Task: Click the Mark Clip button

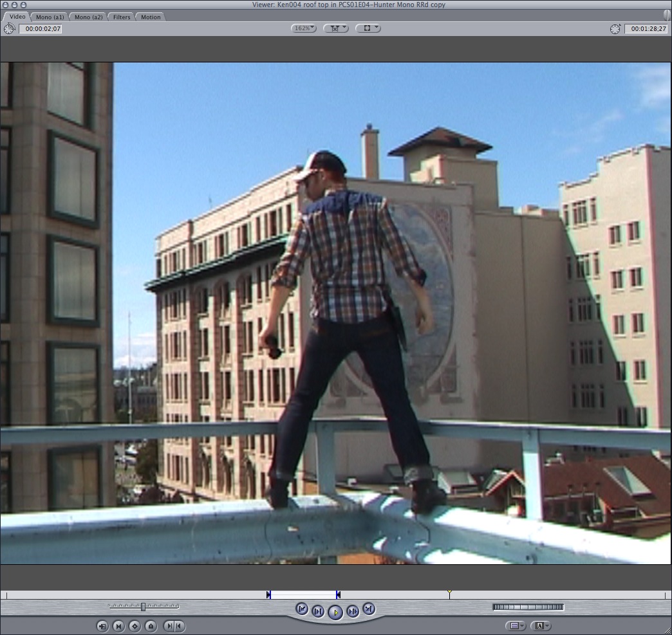Action: (x=118, y=625)
